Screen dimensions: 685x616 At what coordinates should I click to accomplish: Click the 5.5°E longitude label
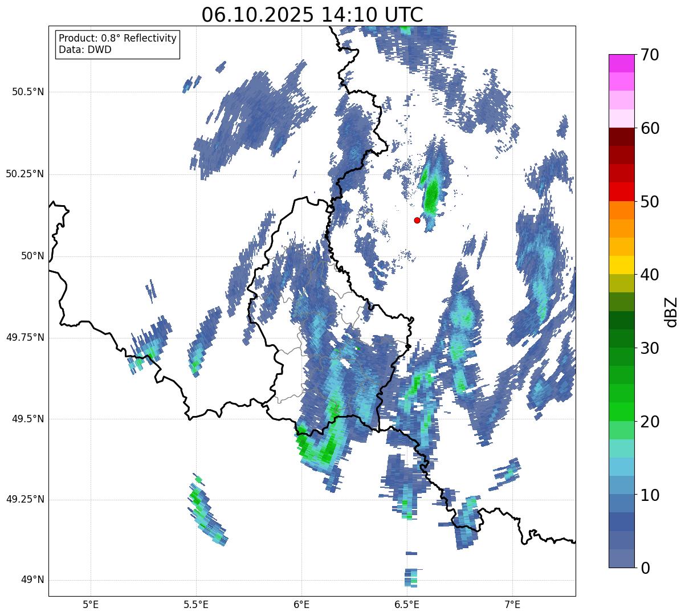(196, 605)
